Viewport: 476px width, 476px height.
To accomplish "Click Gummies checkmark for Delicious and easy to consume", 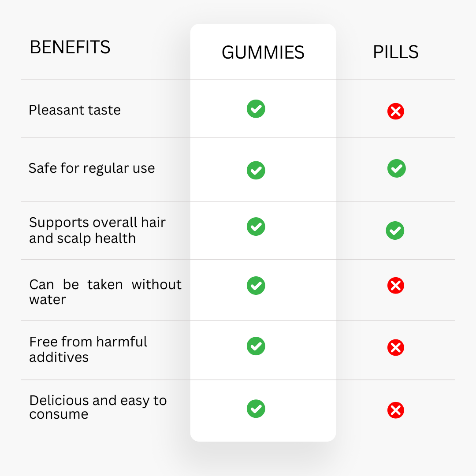I will (256, 409).
